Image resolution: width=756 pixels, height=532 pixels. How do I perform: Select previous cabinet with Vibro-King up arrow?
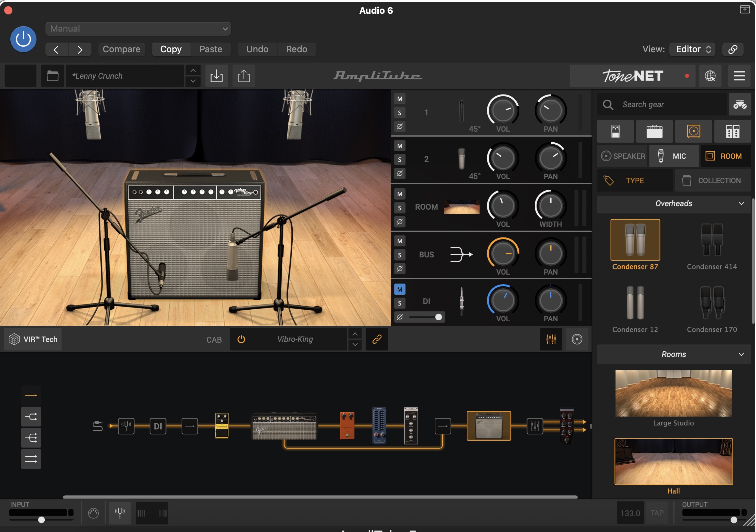355,334
